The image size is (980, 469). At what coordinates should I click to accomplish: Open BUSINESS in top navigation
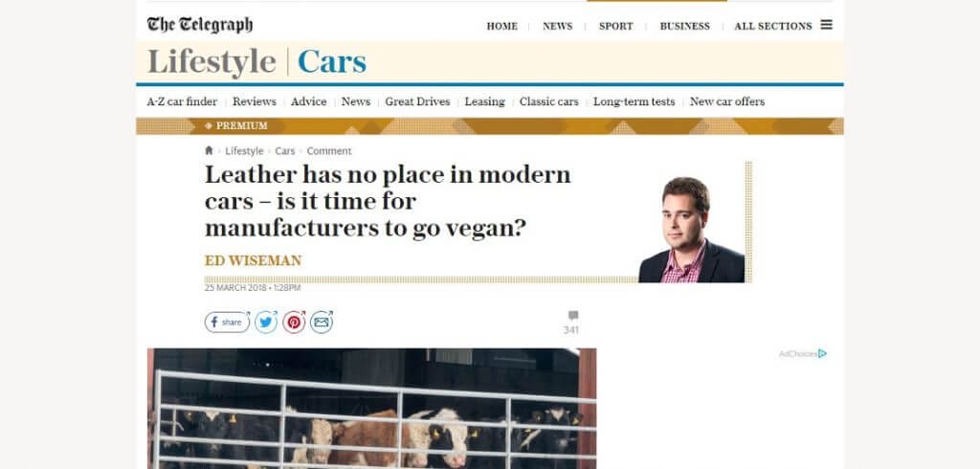click(684, 26)
